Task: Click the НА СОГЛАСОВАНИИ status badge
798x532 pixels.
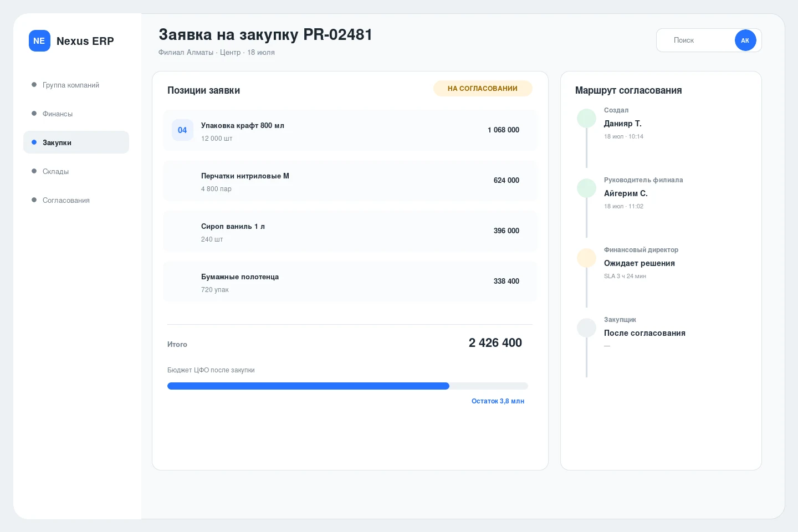Action: (x=483, y=89)
